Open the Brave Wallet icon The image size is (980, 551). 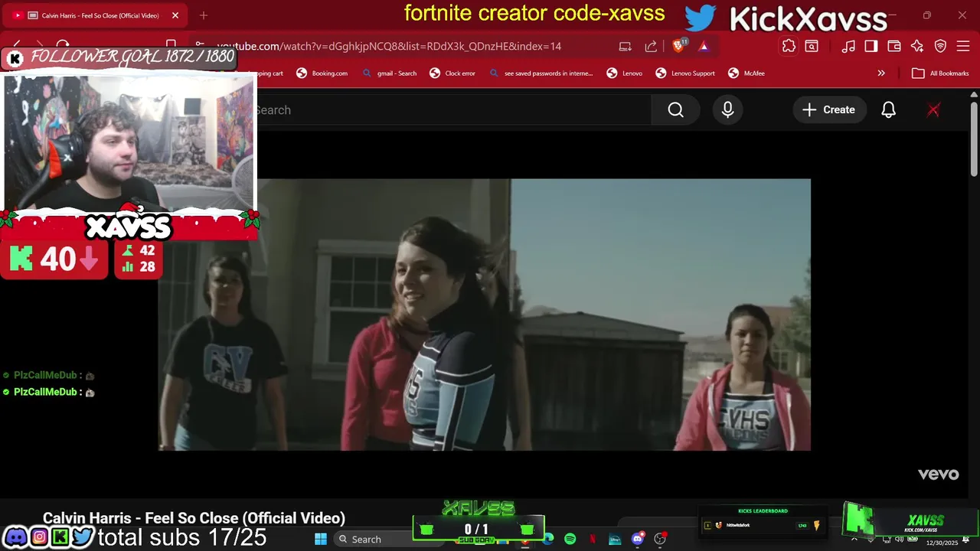(893, 46)
